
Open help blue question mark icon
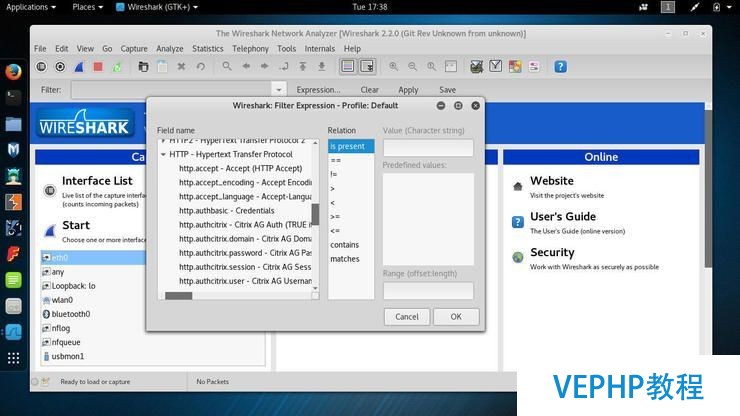coord(560,67)
